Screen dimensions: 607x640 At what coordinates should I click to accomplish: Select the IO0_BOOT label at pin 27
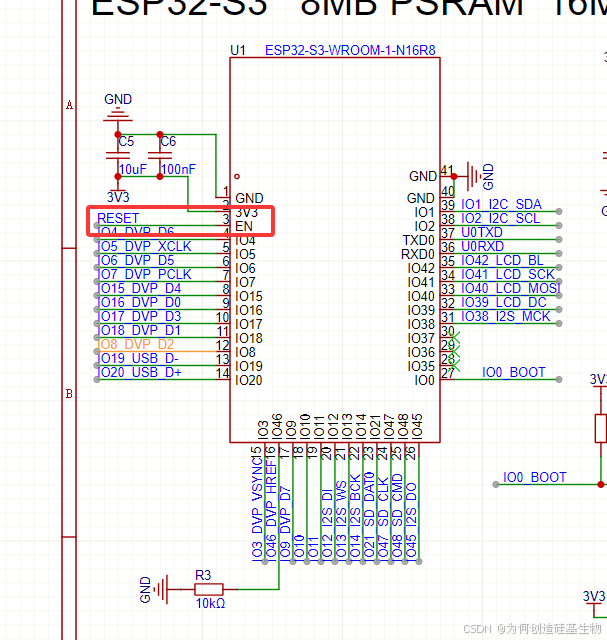click(514, 372)
